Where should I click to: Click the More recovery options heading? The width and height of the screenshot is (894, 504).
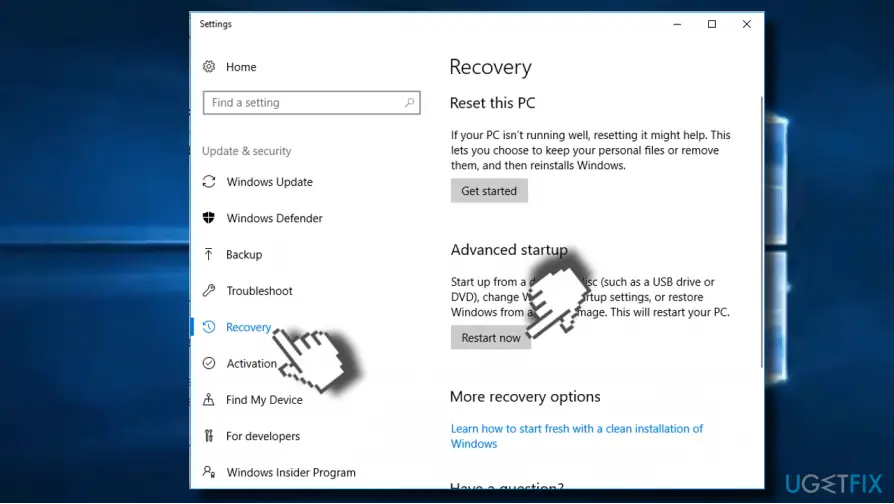coord(525,396)
